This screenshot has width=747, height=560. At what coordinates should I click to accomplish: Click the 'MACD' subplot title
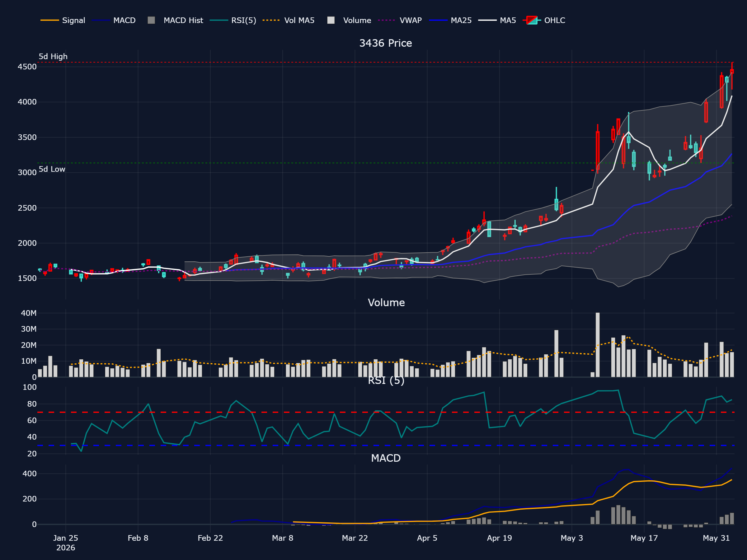[x=386, y=458]
